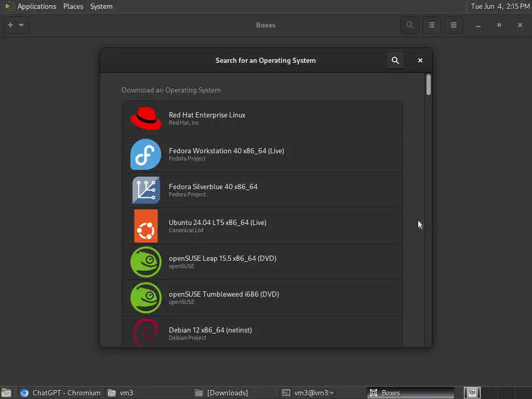The image size is (532, 399).
Task: Close the Search for an Operating System dialog
Action: pyautogui.click(x=420, y=60)
